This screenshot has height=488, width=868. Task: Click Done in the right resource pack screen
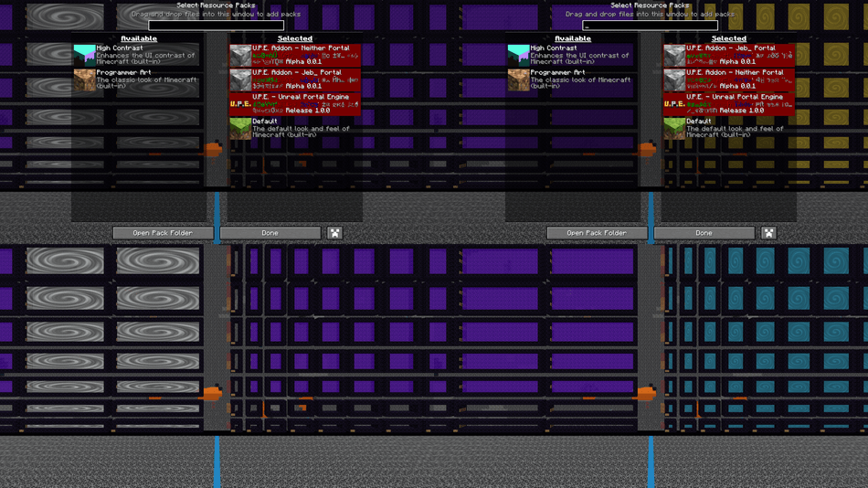704,233
